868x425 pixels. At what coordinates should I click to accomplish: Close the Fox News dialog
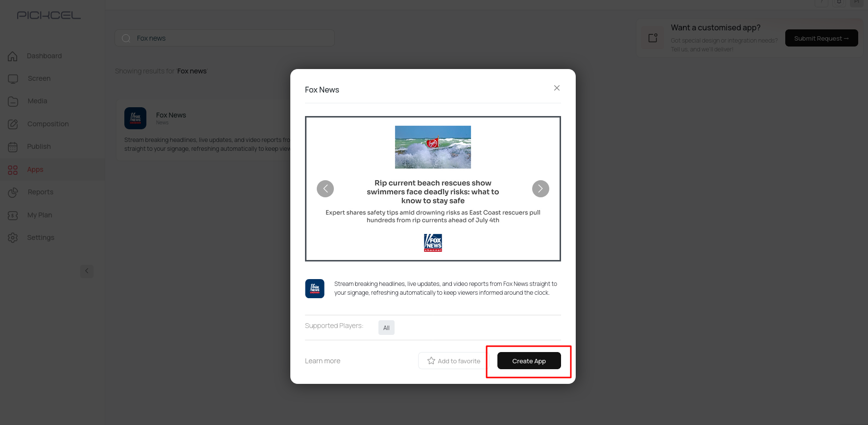coord(557,88)
